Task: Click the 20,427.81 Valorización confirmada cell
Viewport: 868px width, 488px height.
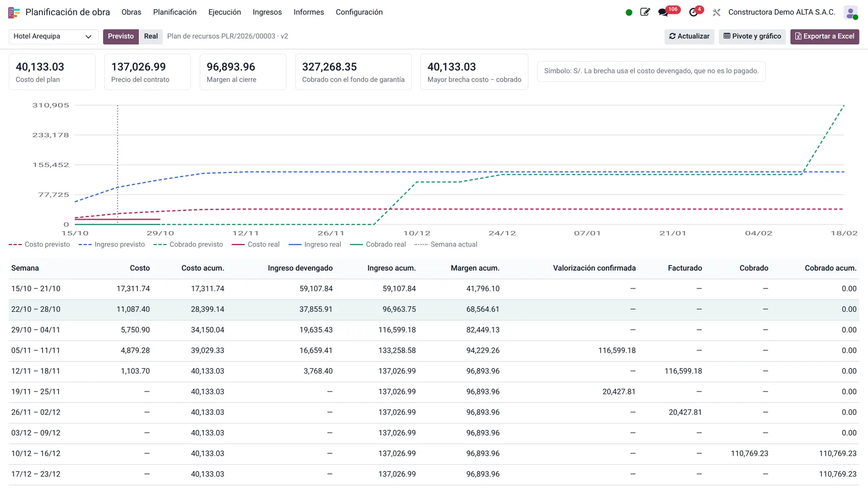Action: pyautogui.click(x=618, y=392)
